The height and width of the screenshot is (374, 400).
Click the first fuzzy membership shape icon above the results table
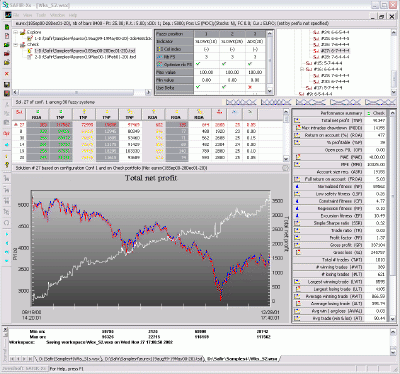241,102
